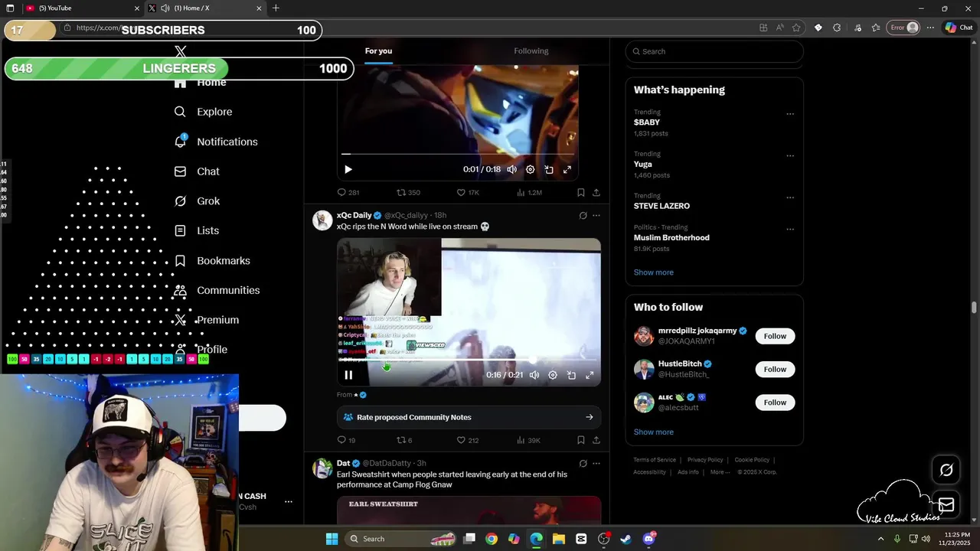Repost the top post with 350 reposts

408,192
